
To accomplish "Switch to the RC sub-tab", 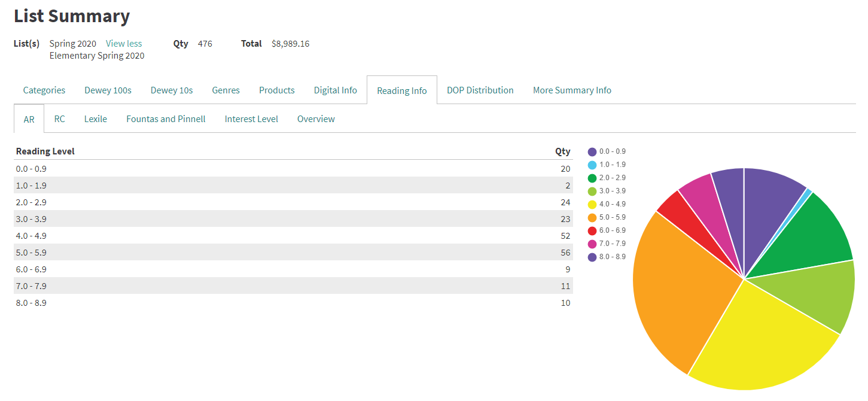I will click(59, 119).
